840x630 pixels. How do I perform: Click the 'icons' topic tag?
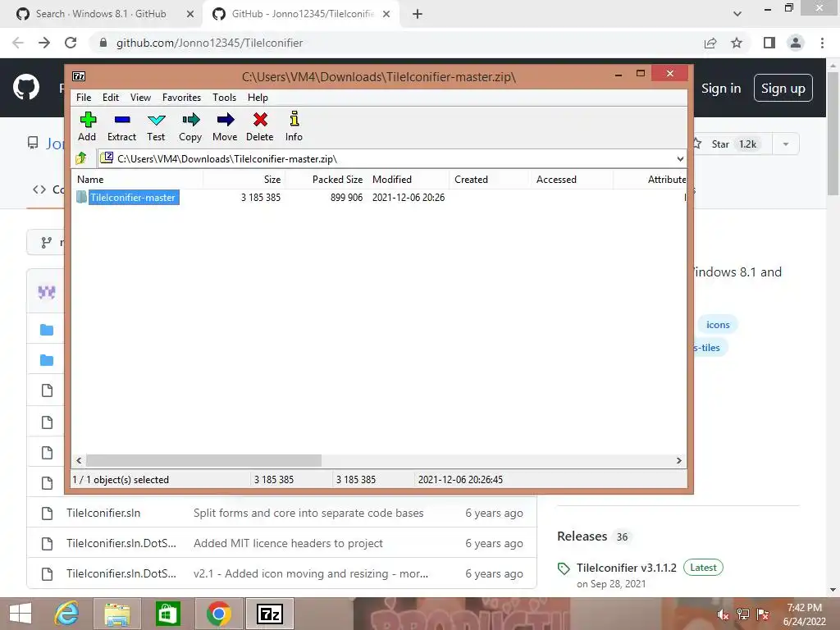point(718,325)
